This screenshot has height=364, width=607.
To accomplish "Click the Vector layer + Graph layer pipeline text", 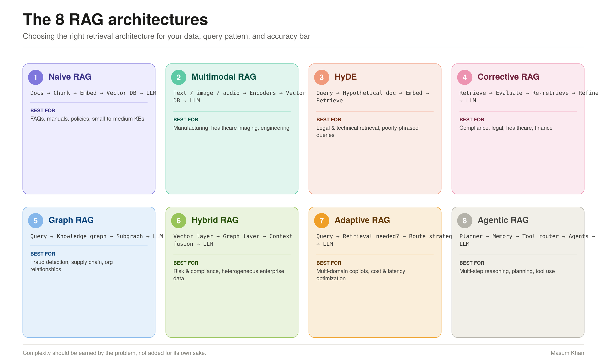I will click(x=233, y=240).
